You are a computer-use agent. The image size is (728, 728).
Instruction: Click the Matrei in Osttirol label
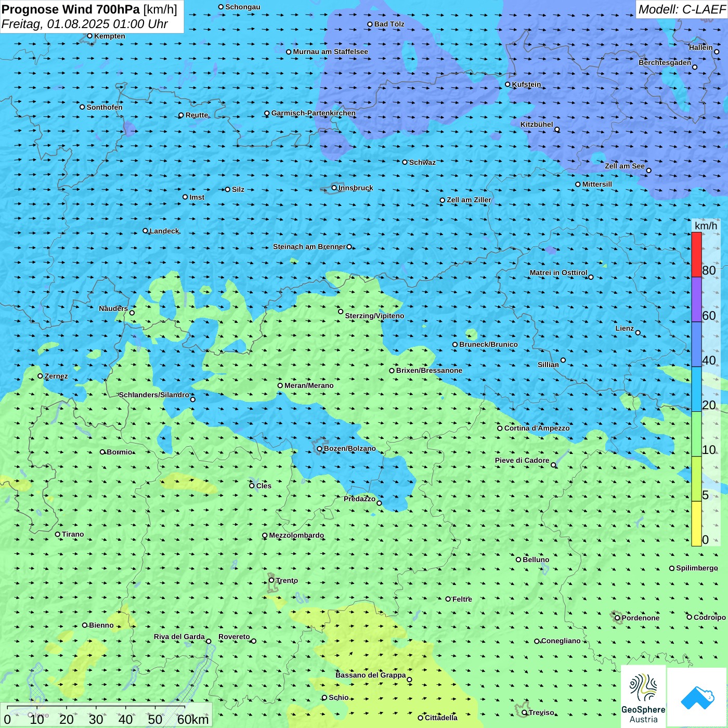tap(558, 272)
